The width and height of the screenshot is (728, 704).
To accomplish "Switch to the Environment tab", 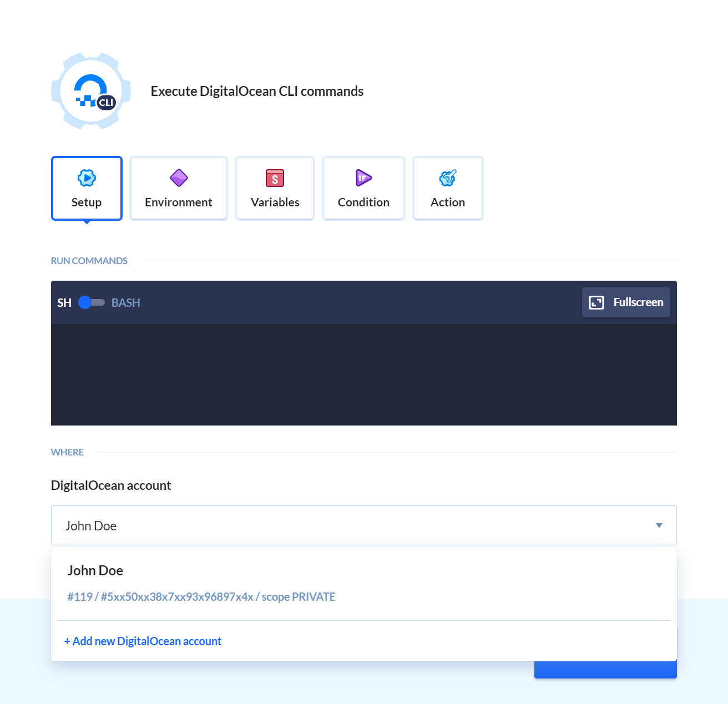I will click(x=179, y=188).
